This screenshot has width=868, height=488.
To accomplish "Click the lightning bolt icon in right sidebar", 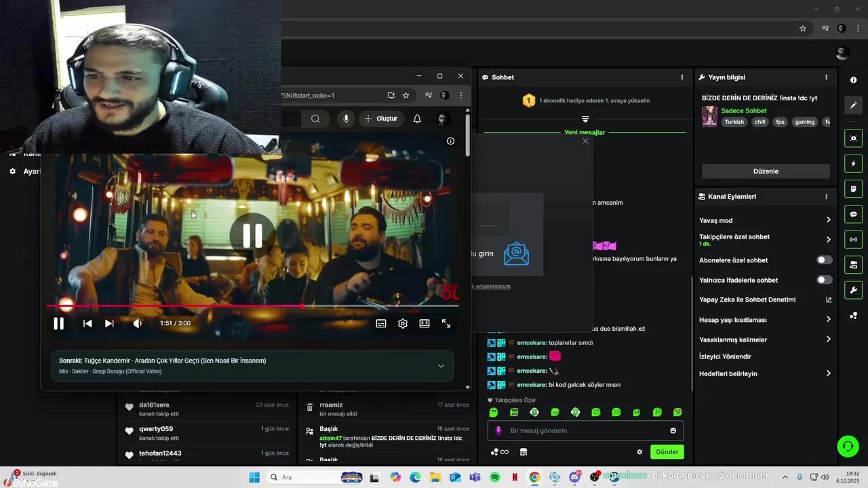I will pos(853,163).
